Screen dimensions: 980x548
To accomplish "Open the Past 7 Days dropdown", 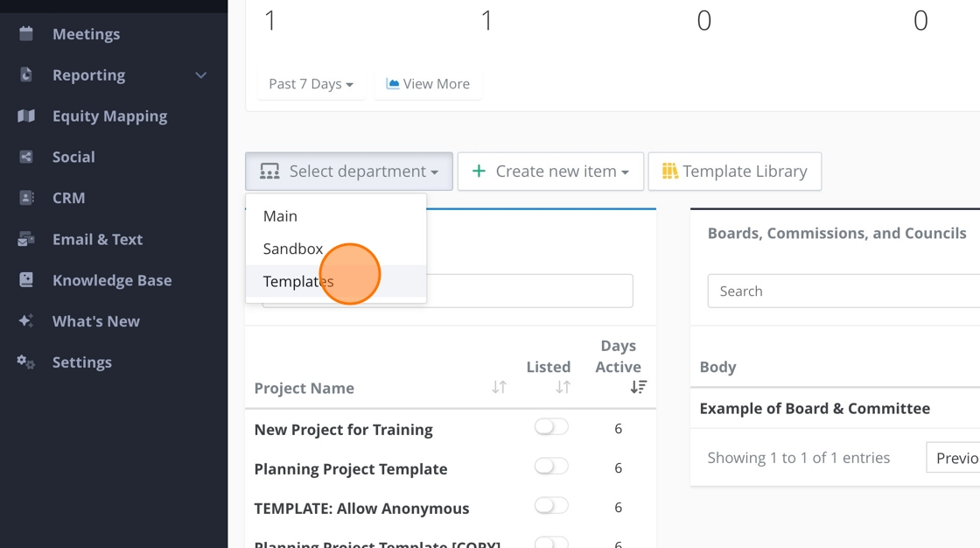I will coord(311,84).
